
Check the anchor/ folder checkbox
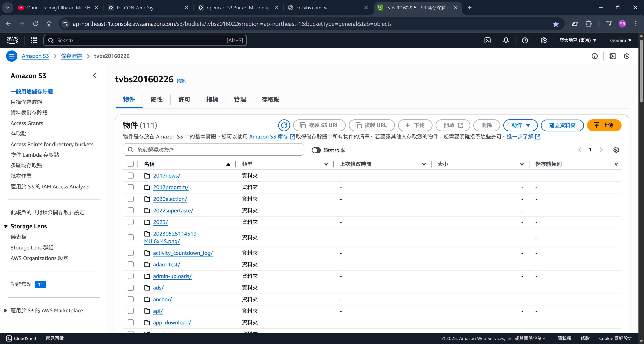click(x=130, y=299)
